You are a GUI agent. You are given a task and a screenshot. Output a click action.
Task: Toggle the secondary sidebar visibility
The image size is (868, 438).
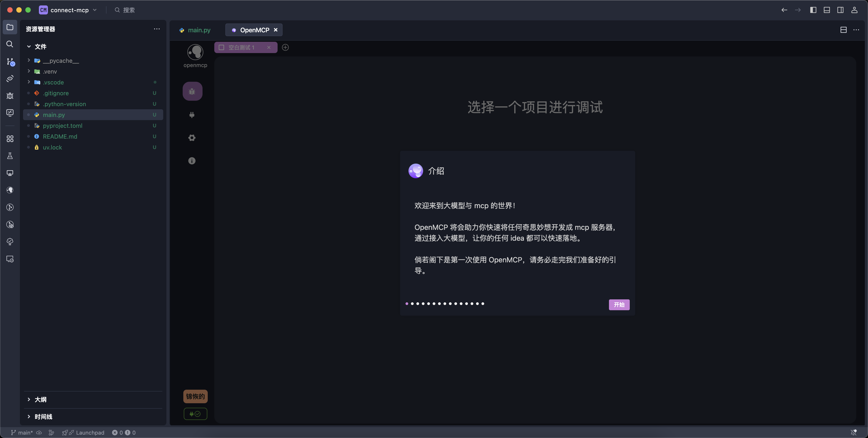pyautogui.click(x=840, y=10)
